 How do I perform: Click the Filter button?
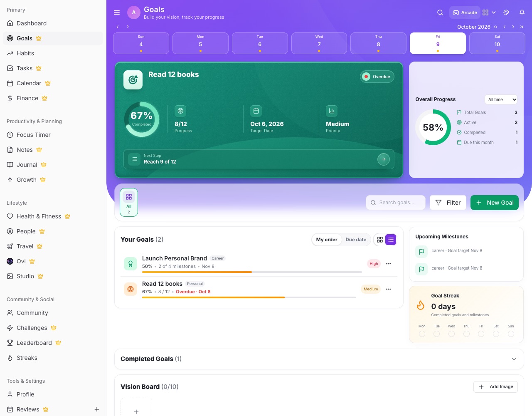pyautogui.click(x=448, y=203)
